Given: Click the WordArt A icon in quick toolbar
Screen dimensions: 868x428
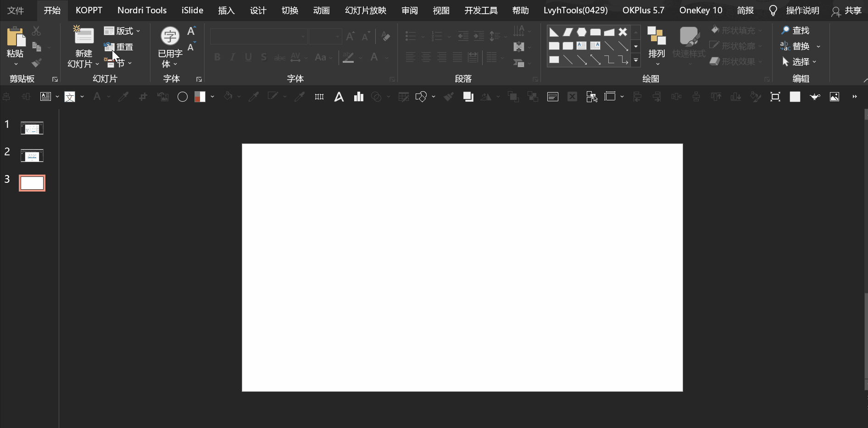Looking at the screenshot, I should click(339, 97).
